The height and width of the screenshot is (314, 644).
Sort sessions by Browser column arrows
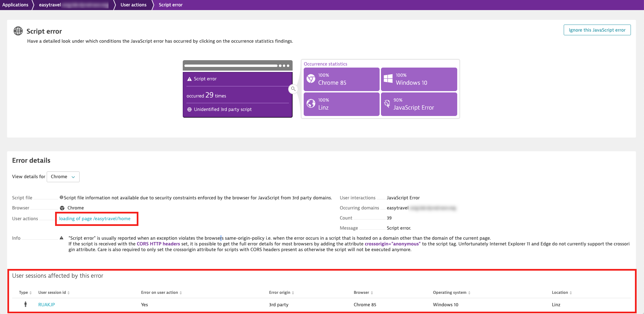pos(372,293)
